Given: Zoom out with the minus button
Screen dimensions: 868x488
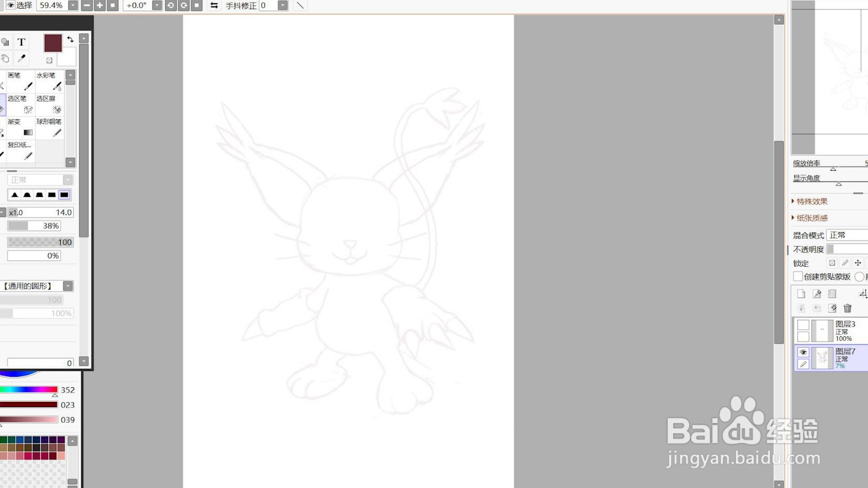Looking at the screenshot, I should tap(87, 5).
